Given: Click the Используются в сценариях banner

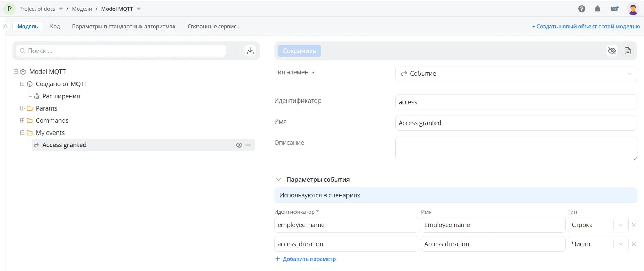Looking at the screenshot, I should (456, 195).
